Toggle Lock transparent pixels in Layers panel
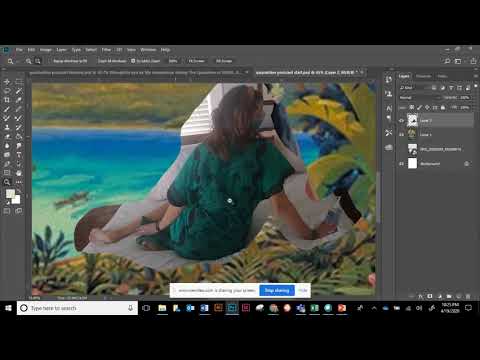The height and width of the screenshot is (360, 480). coord(412,107)
